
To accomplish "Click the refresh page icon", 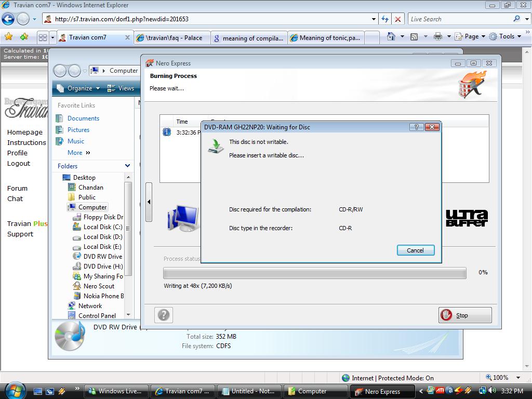I will [385, 19].
